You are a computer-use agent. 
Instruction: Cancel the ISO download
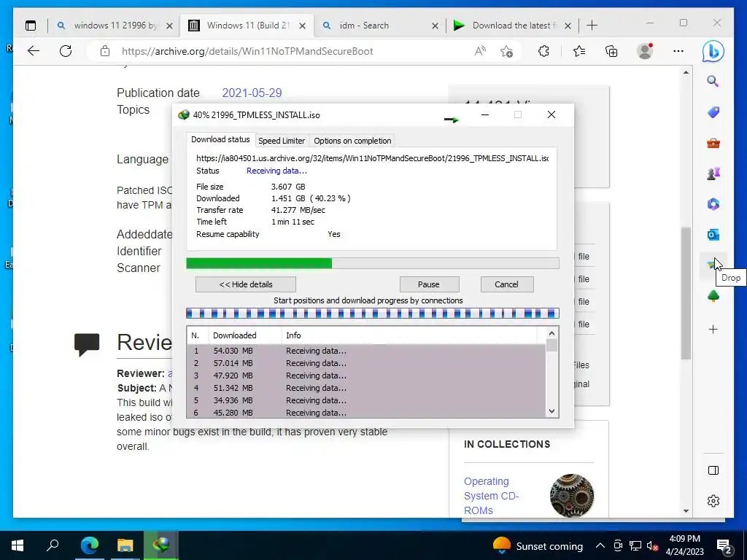pos(506,284)
